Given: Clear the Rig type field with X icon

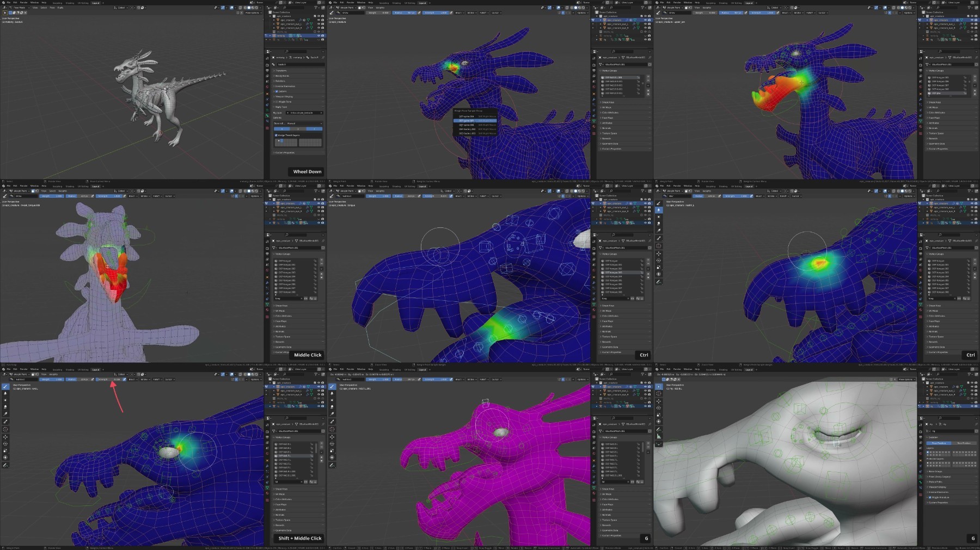Looking at the screenshot, I should tap(321, 113).
